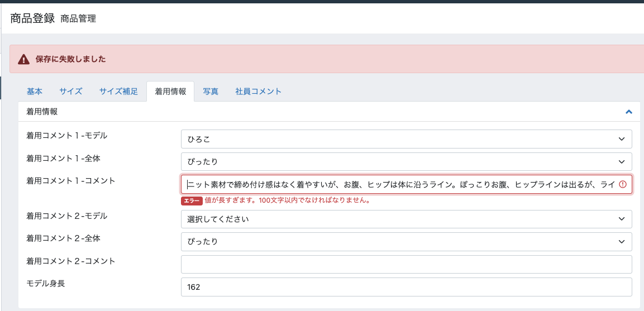Image resolution: width=644 pixels, height=311 pixels.
Task: Open the サイズ tab
Action: tap(71, 92)
